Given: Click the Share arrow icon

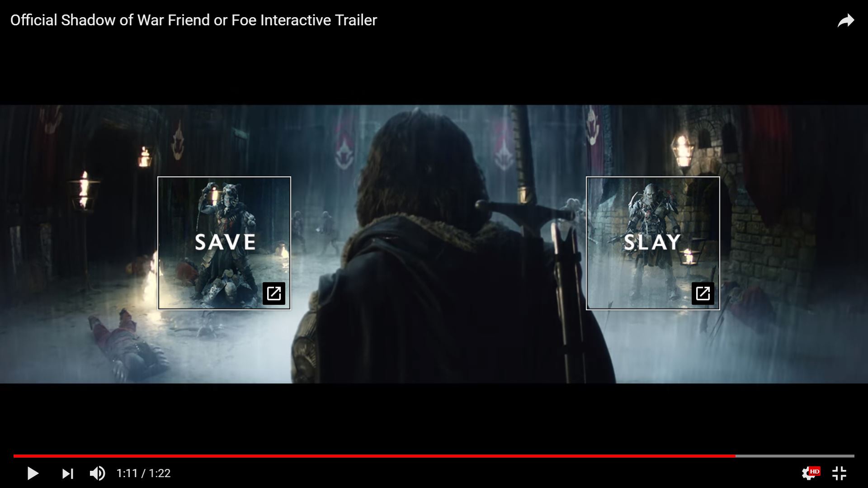Looking at the screenshot, I should tap(845, 20).
